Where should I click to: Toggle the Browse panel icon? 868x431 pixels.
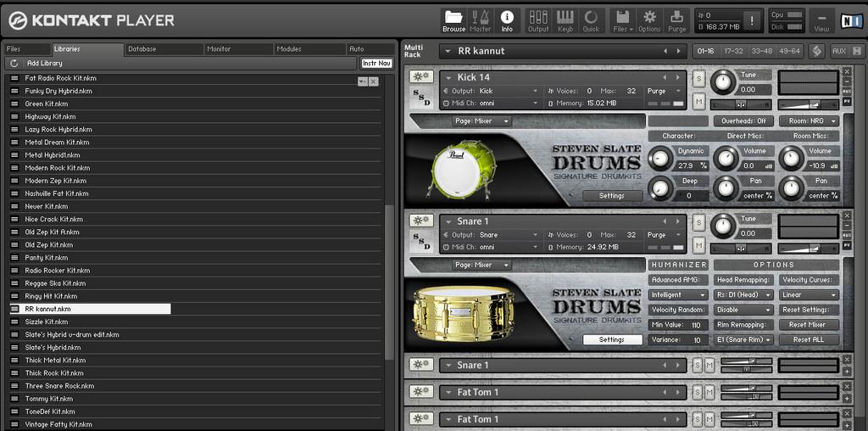click(454, 21)
